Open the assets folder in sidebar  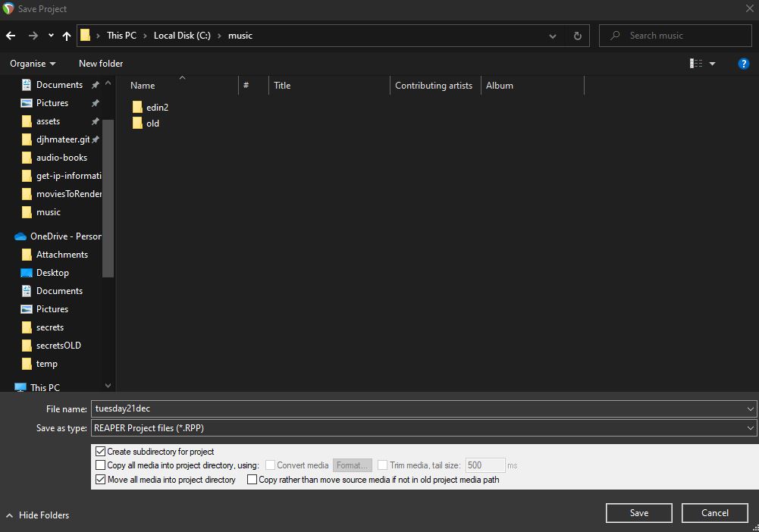(48, 121)
